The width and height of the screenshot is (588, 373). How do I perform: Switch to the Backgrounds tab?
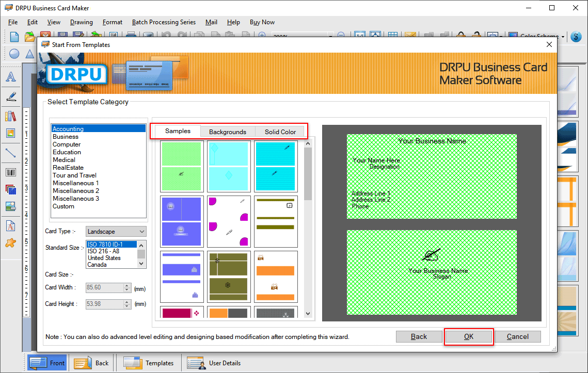228,132
